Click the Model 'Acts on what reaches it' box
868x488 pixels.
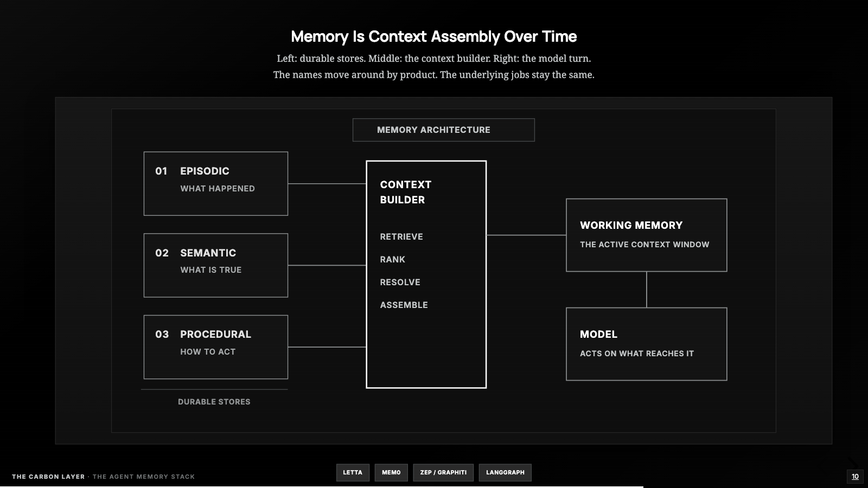click(x=647, y=344)
